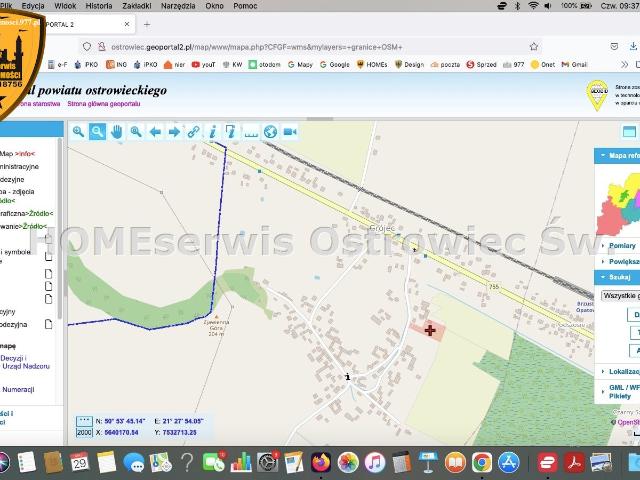Select the object info 'i' tool
The image size is (640, 480).
(x=212, y=131)
